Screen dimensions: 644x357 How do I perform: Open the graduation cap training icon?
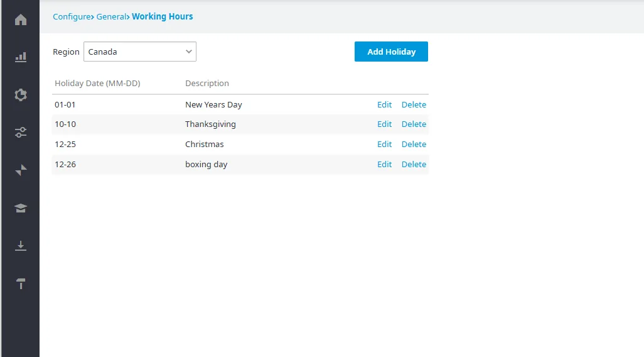[21, 207]
